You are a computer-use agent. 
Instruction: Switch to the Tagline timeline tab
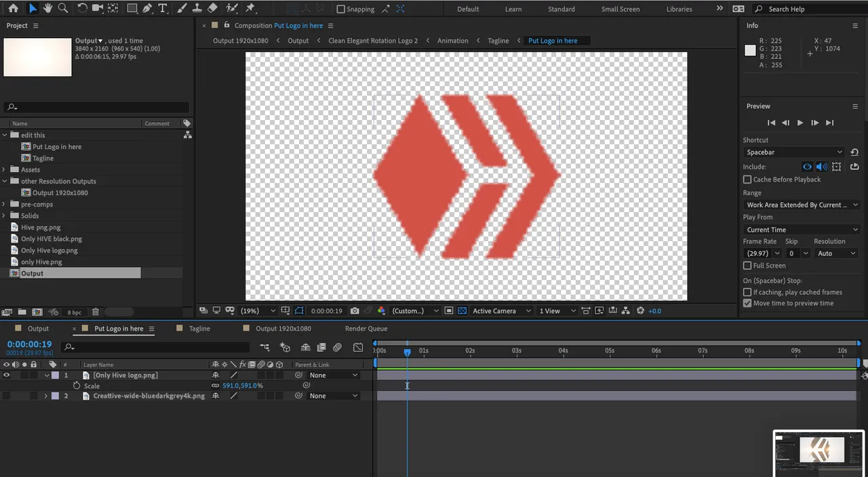pyautogui.click(x=199, y=329)
